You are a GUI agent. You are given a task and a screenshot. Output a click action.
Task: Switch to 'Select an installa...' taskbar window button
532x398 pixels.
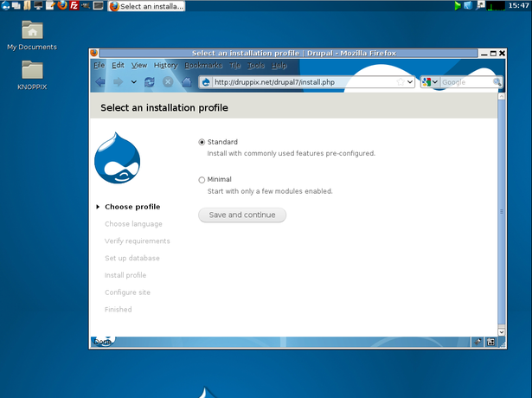tap(146, 6)
